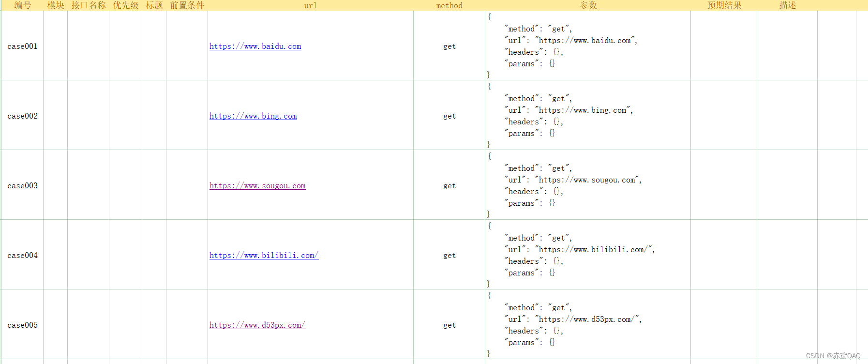
Task: Open the https://www.sougou.com hyperlink
Action: coord(257,186)
